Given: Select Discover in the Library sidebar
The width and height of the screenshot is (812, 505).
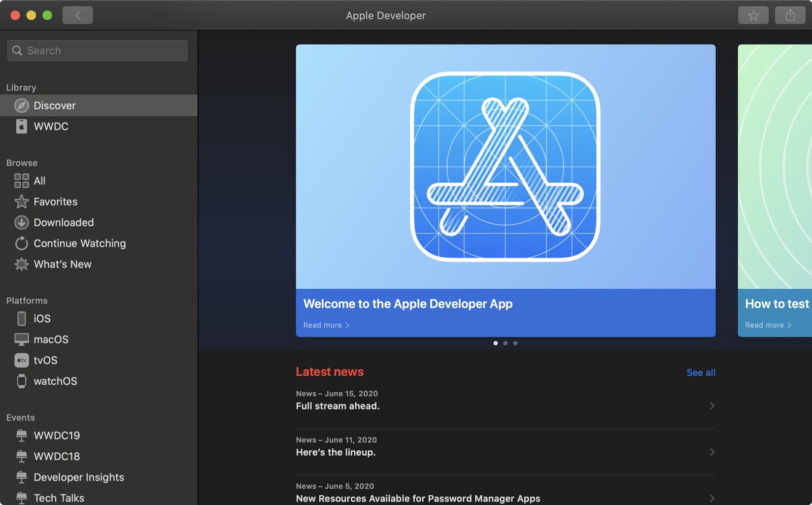Looking at the screenshot, I should (54, 106).
